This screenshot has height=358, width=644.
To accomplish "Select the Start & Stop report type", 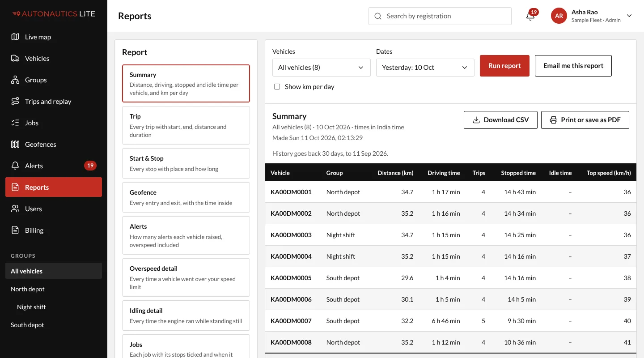I will click(186, 163).
